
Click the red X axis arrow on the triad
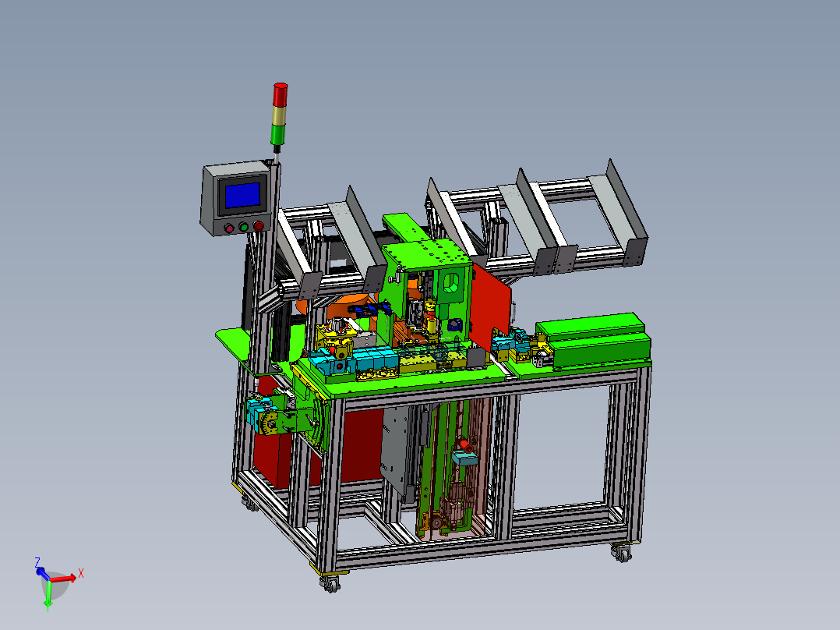pos(64,579)
